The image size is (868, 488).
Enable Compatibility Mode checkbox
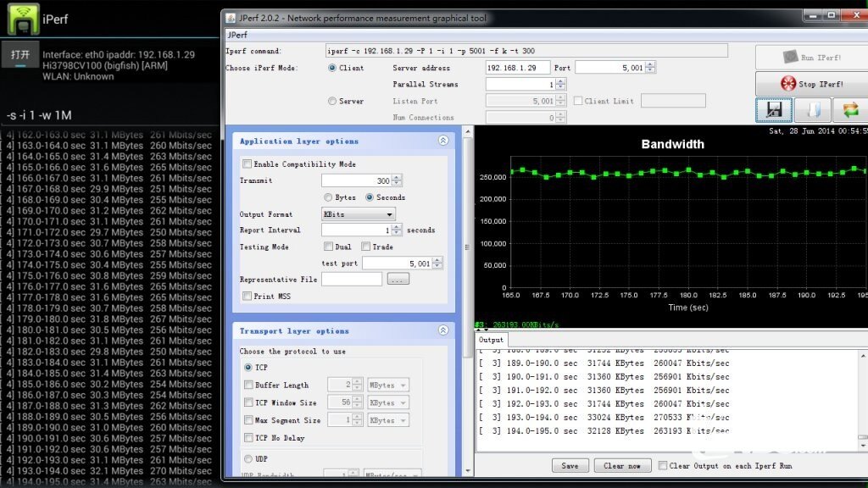coord(247,164)
